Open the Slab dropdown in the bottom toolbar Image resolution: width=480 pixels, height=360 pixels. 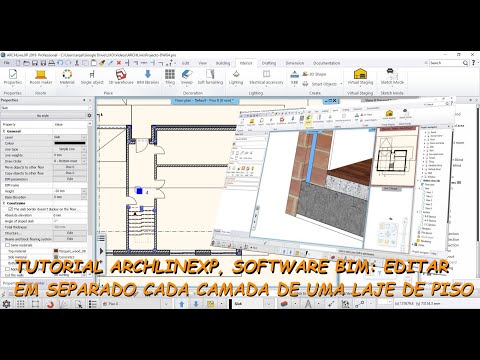[x=268, y=304]
